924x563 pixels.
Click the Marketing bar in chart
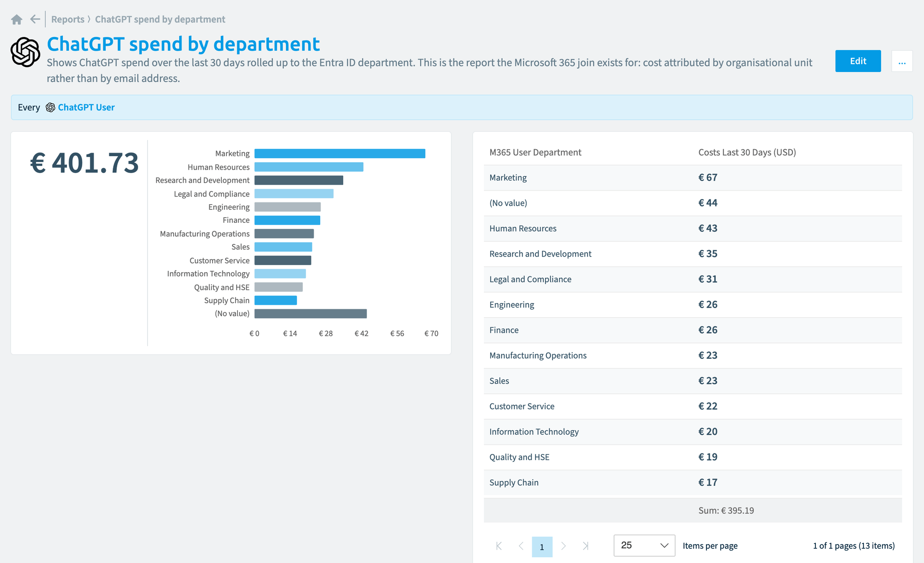coord(340,153)
